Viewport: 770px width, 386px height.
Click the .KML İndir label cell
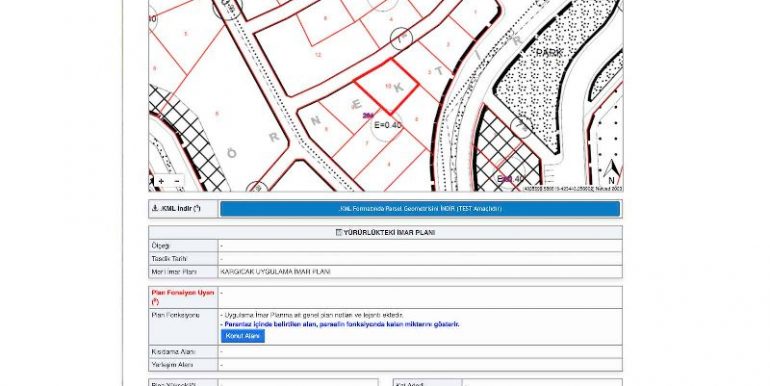coord(183,209)
